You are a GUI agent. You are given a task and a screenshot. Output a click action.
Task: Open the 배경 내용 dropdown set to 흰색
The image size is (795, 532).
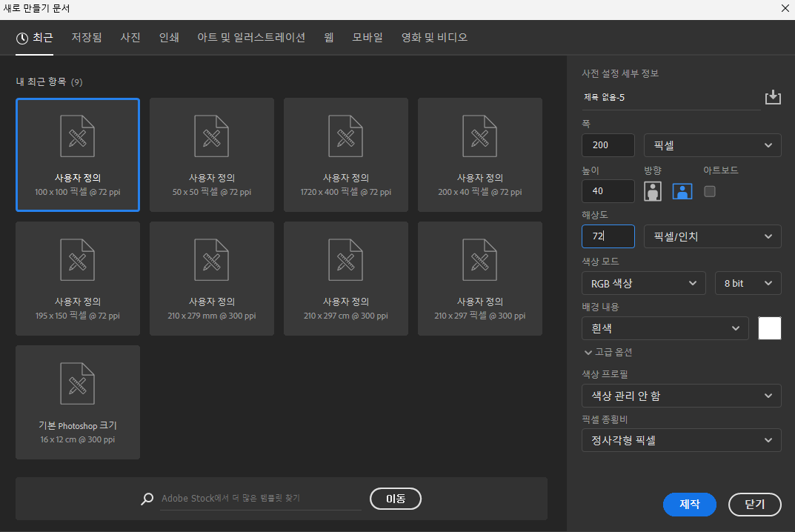tap(665, 328)
